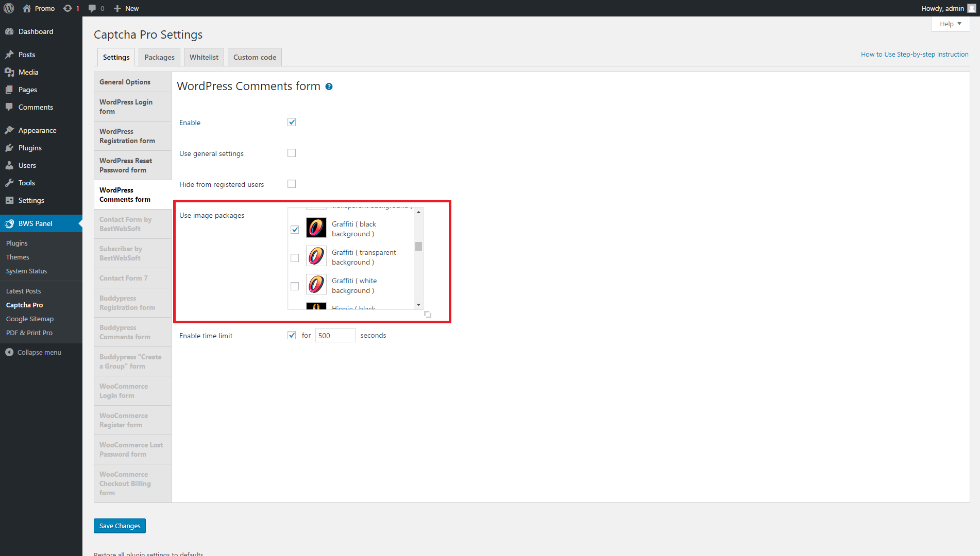Open General Options section
980x556 pixels.
[133, 82]
